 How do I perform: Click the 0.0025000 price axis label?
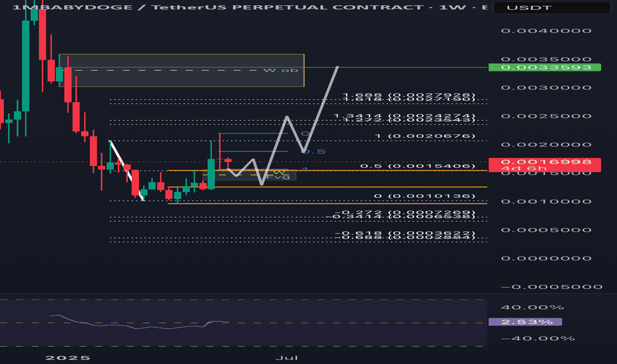click(x=546, y=116)
